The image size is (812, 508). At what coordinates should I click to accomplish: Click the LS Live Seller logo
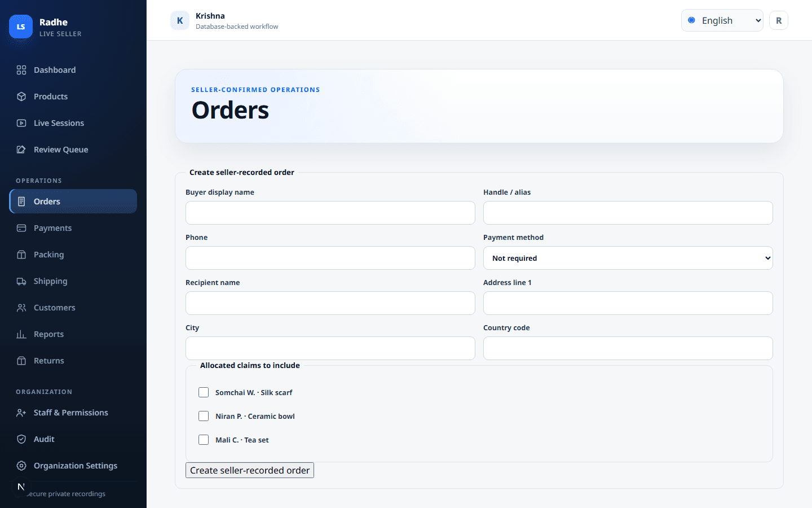[x=21, y=27]
